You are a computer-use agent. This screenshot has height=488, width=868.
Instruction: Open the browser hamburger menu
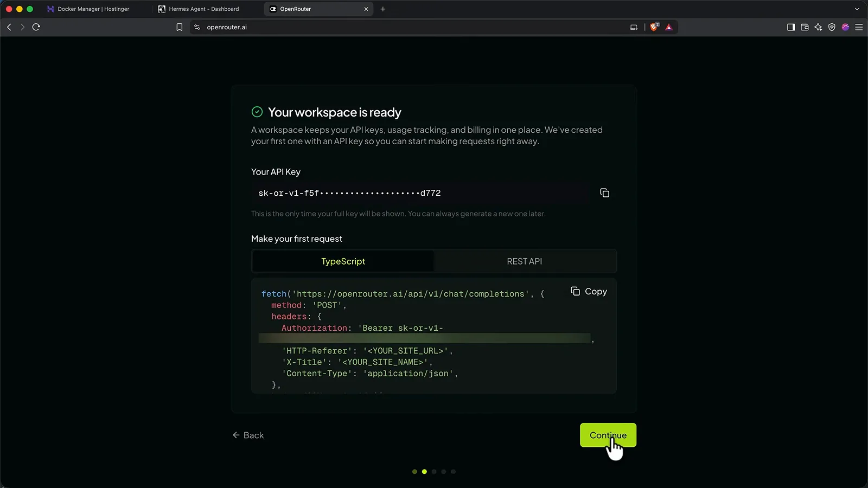[x=859, y=27]
